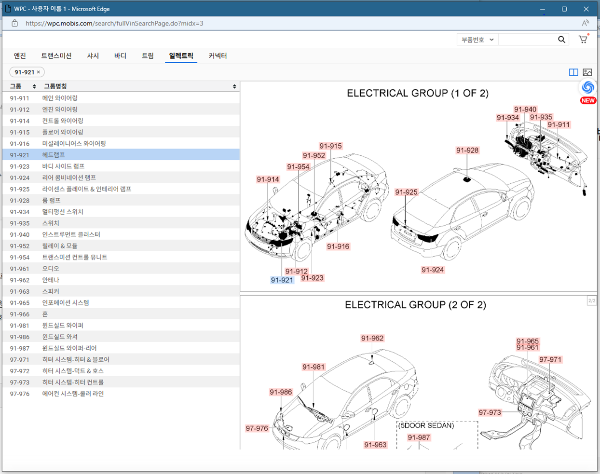Select list row 91-924 리어 콤비네이션 램프
The image size is (600, 474).
click(121, 178)
